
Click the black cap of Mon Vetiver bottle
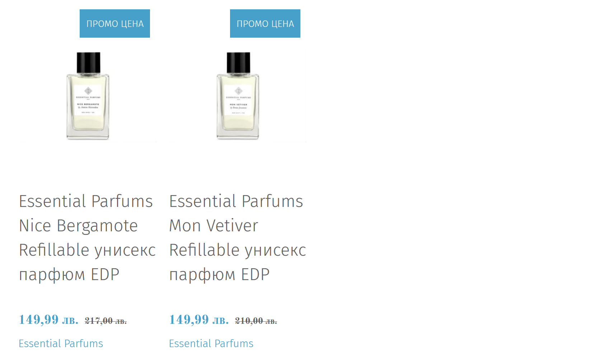coord(239,62)
